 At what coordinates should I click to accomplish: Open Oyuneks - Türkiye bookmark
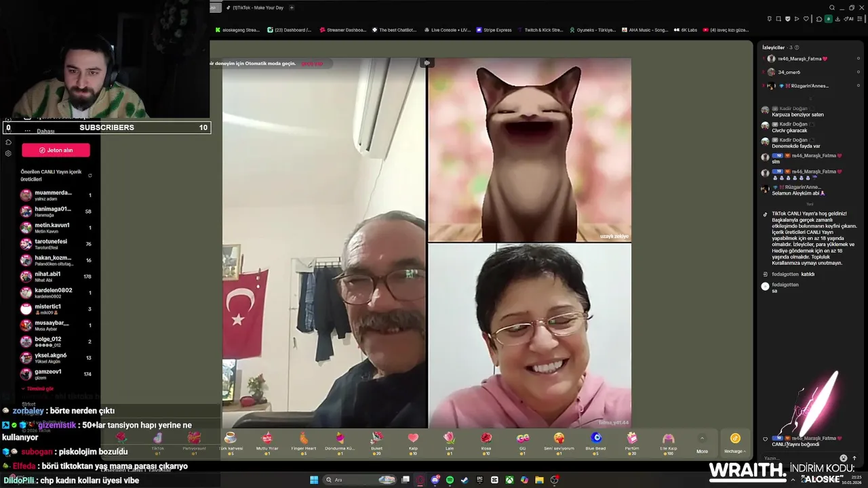pyautogui.click(x=593, y=30)
